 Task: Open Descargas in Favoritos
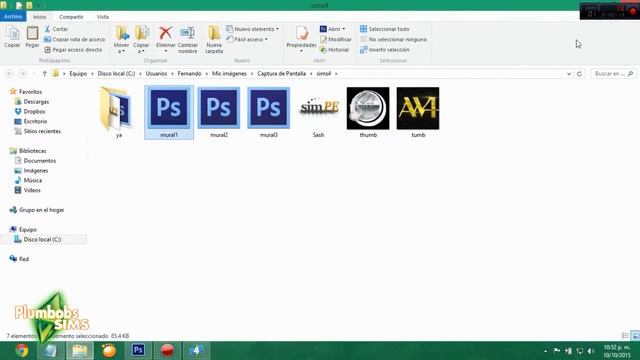click(x=32, y=102)
